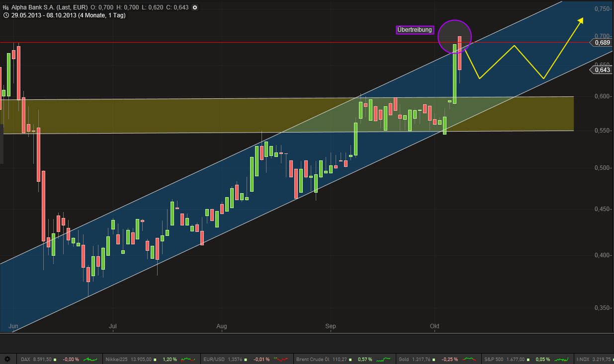The image size is (614, 364).
Task: Select the Übertreibung text annotation
Action: coord(415,30)
